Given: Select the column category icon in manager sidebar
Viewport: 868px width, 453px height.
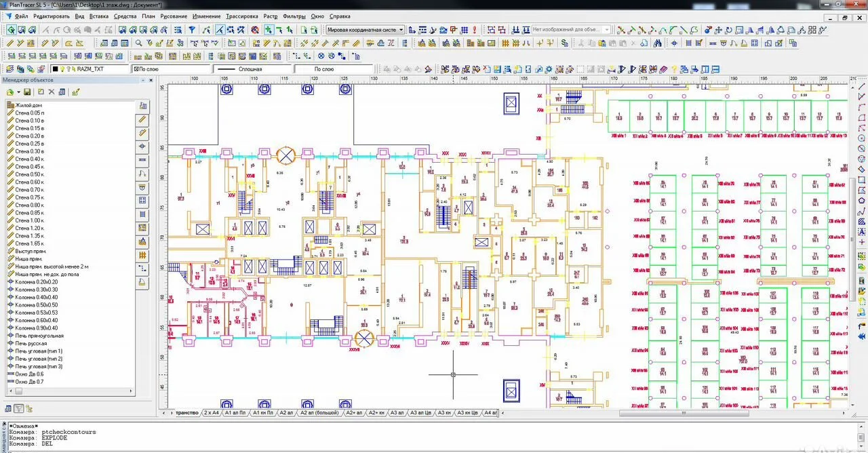Looking at the screenshot, I should pyautogui.click(x=142, y=146).
